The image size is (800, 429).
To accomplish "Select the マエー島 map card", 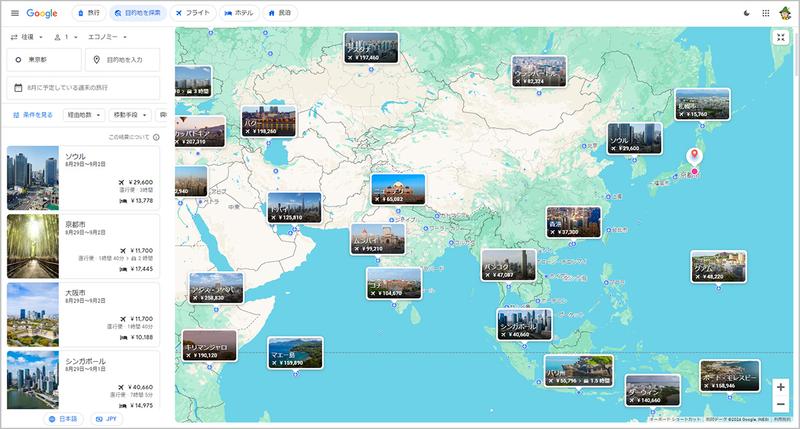I will coord(295,353).
